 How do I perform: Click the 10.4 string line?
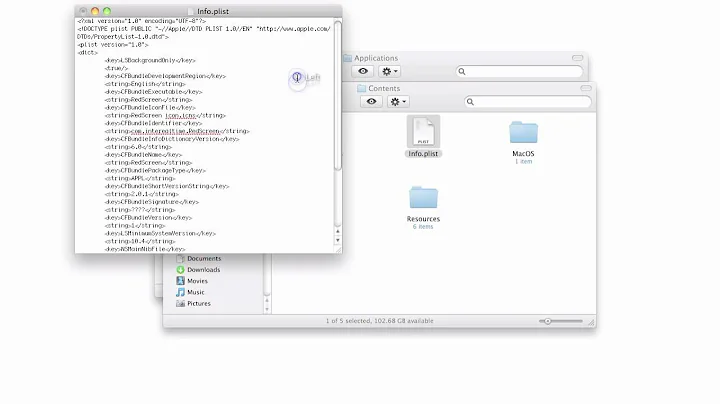pos(140,241)
